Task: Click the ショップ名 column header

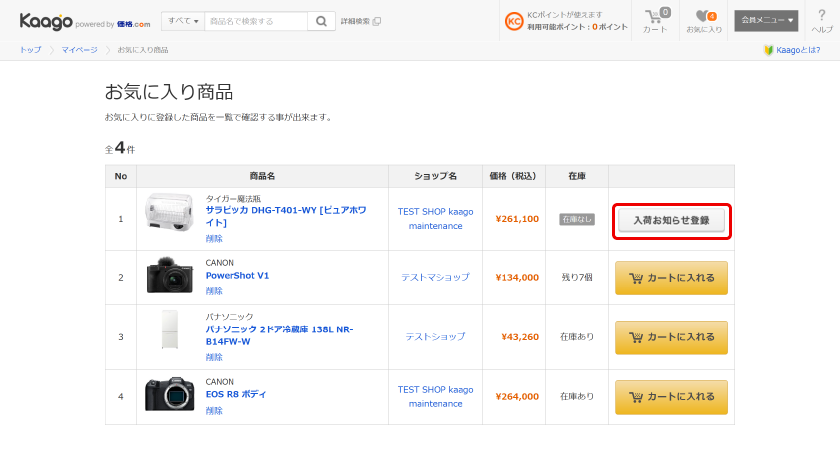Action: pyautogui.click(x=436, y=176)
